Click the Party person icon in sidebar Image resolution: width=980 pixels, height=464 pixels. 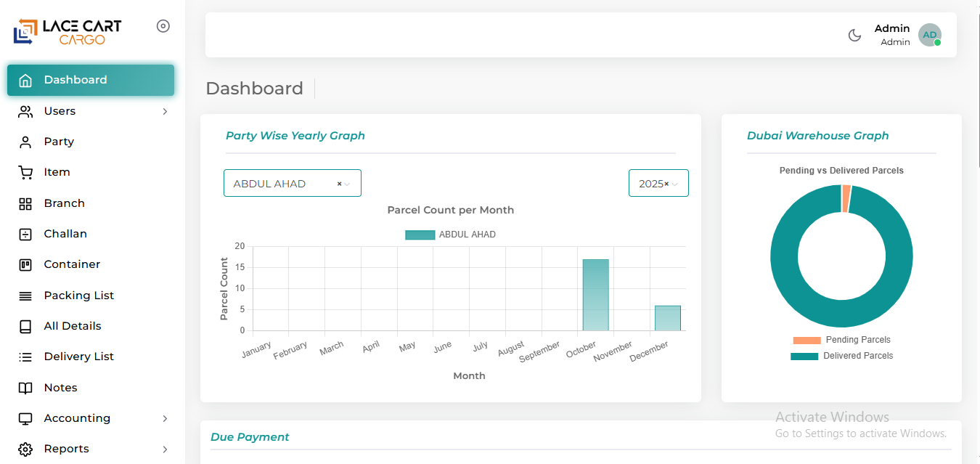(x=25, y=142)
